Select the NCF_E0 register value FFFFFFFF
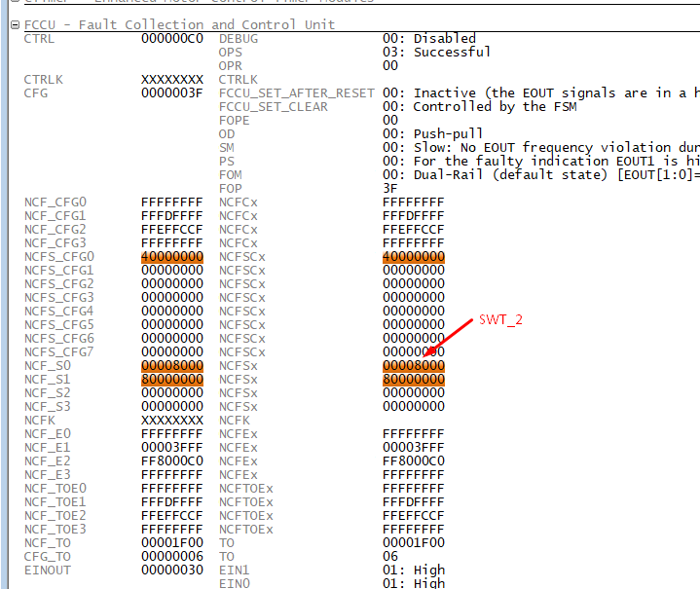The width and height of the screenshot is (700, 589). tap(172, 433)
